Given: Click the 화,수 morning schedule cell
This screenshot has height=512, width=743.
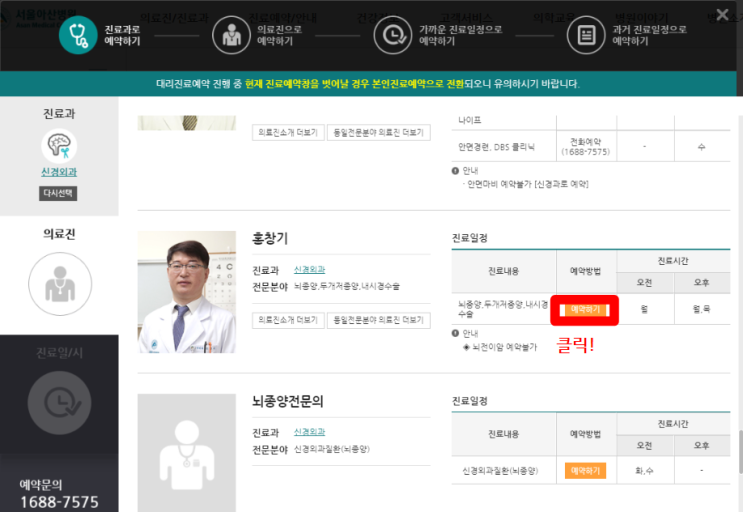Looking at the screenshot, I should coord(644,471).
